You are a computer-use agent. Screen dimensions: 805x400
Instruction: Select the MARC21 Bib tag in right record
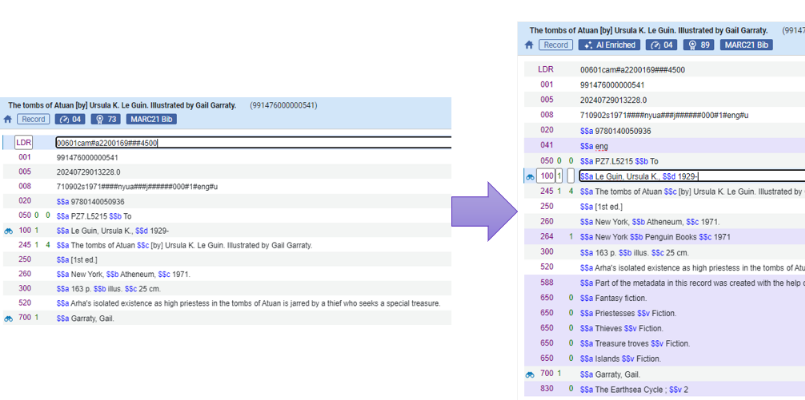click(746, 45)
